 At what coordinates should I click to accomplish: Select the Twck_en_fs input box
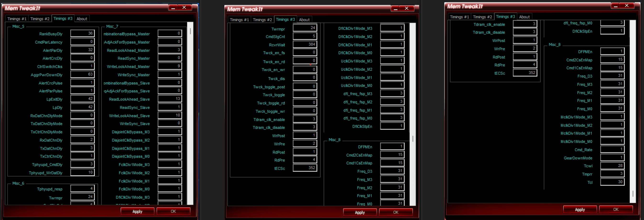[305, 52]
